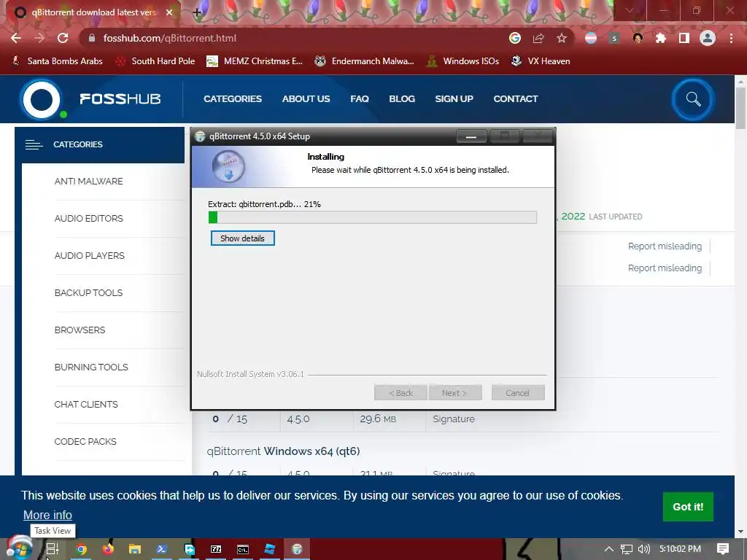Image resolution: width=747 pixels, height=560 pixels.
Task: Minimize the qBittorrent Setup window
Action: click(471, 136)
